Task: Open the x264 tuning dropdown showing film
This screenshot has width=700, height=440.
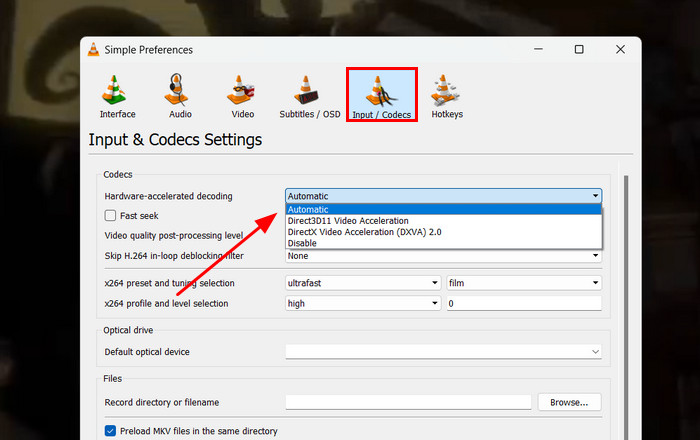Action: [524, 283]
